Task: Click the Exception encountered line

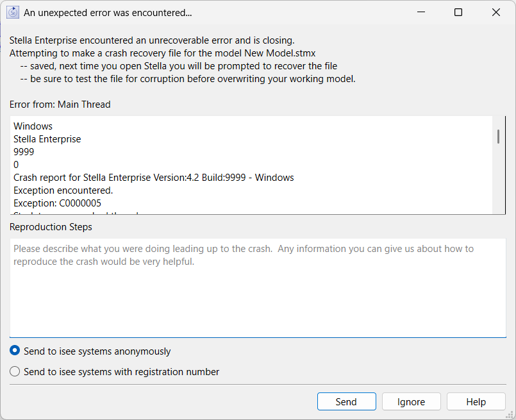Action: (63, 190)
